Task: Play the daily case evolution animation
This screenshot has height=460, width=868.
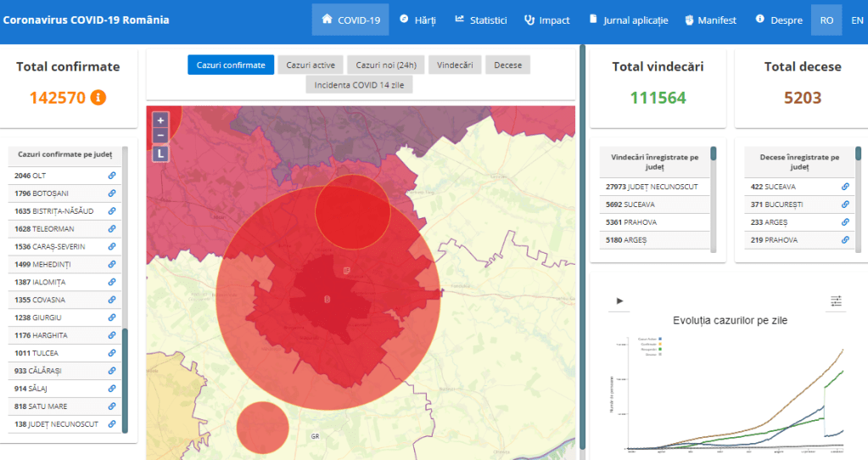Action: [620, 300]
